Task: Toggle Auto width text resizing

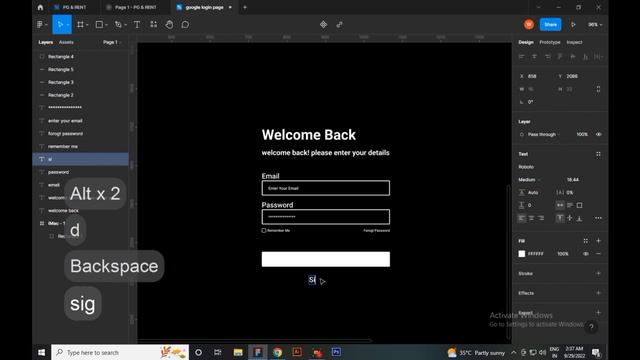Action: pyautogui.click(x=560, y=205)
